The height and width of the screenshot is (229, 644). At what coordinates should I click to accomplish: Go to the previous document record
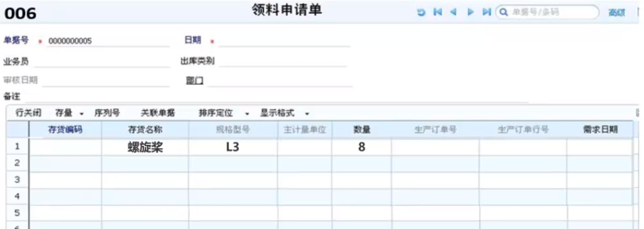[453, 13]
